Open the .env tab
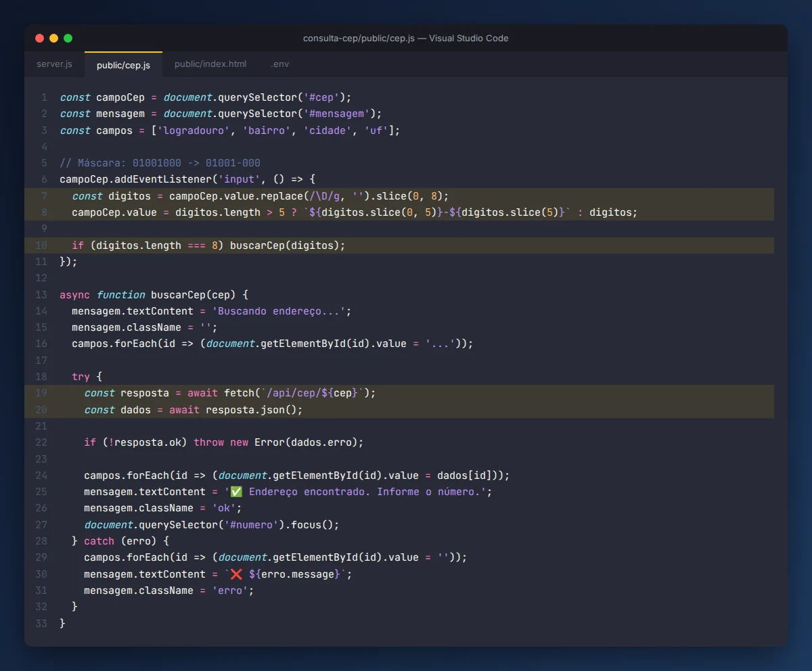Screen dimensions: 812x671 (280, 64)
